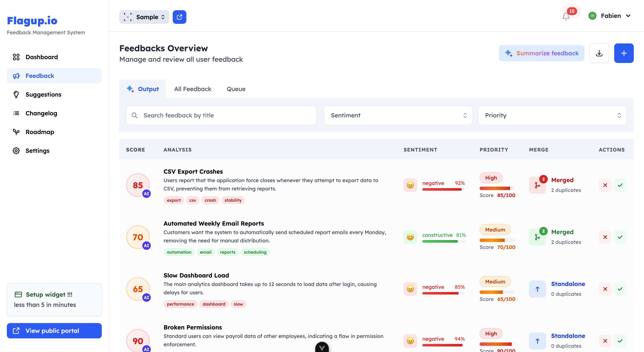The width and height of the screenshot is (644, 352).
Task: Click merge icon for CSV Export Crashes
Action: tap(537, 185)
